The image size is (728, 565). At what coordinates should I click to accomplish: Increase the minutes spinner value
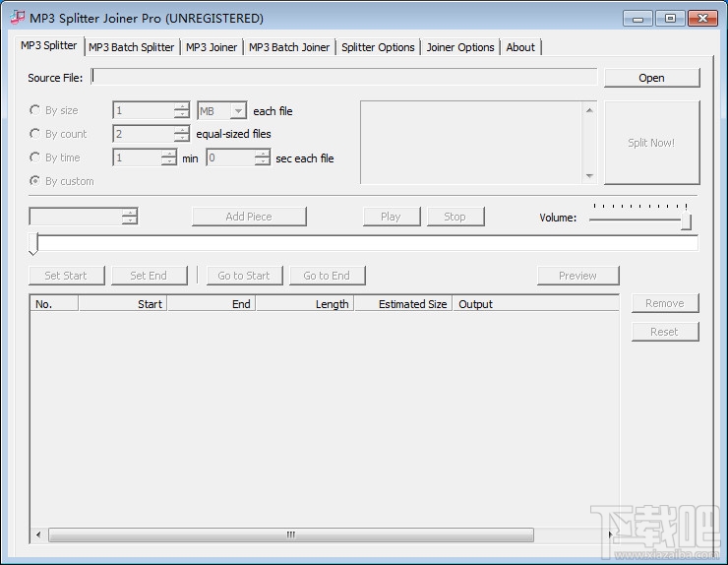pos(169,154)
